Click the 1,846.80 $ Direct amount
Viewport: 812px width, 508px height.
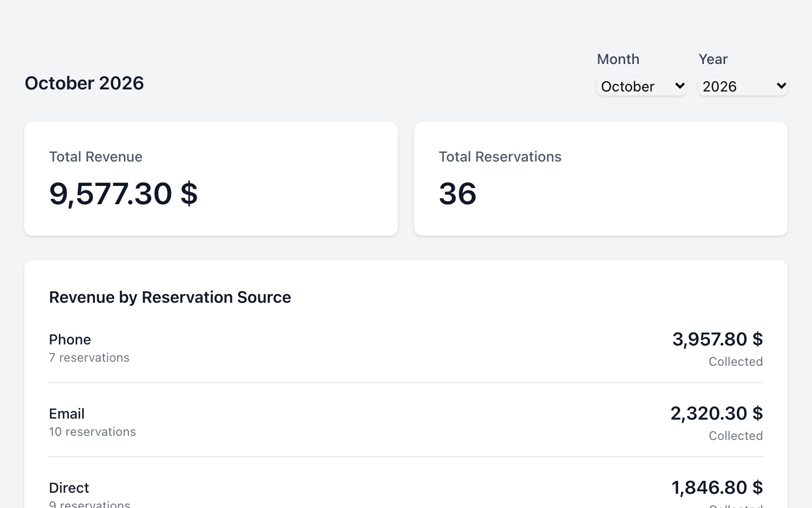click(x=717, y=488)
